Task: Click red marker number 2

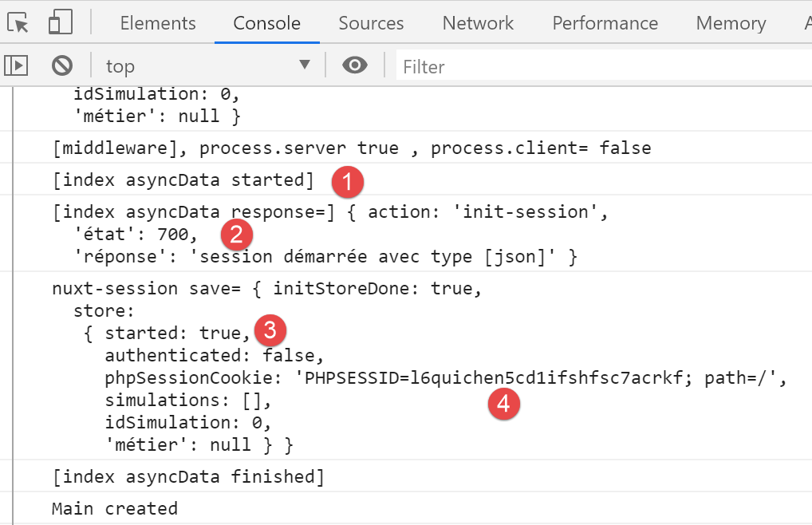Action: pyautogui.click(x=236, y=234)
